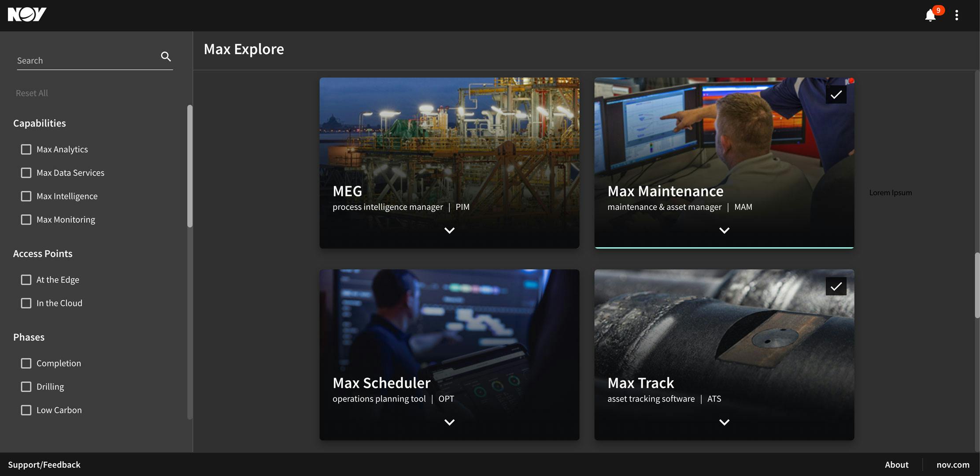
Task: Click the Phases heading
Action: pos(29,337)
